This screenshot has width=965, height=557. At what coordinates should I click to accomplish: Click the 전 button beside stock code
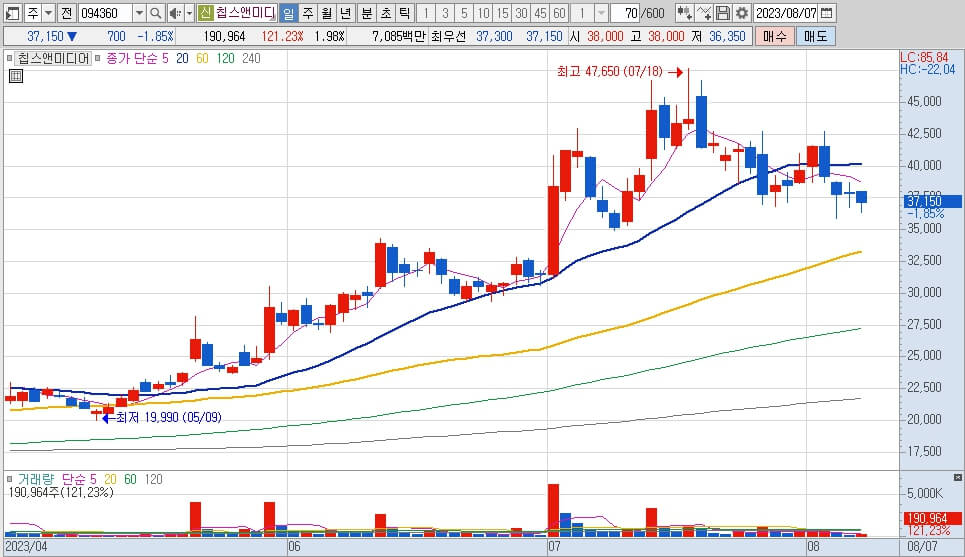click(x=66, y=13)
